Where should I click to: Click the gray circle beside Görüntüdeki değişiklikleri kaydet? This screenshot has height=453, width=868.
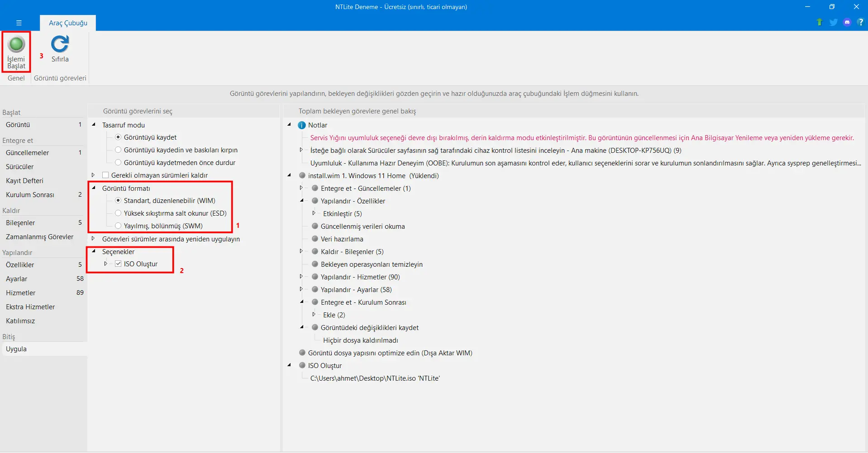pos(315,327)
